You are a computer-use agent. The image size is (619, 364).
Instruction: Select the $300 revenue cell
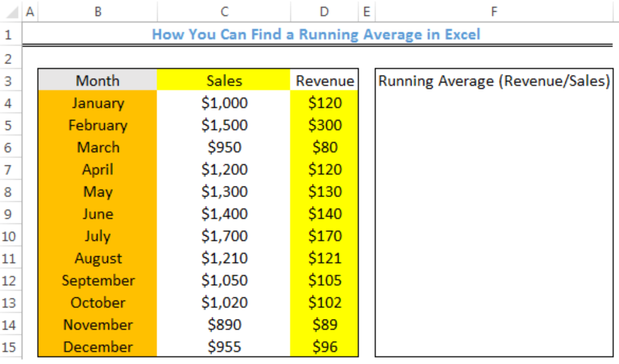324,125
